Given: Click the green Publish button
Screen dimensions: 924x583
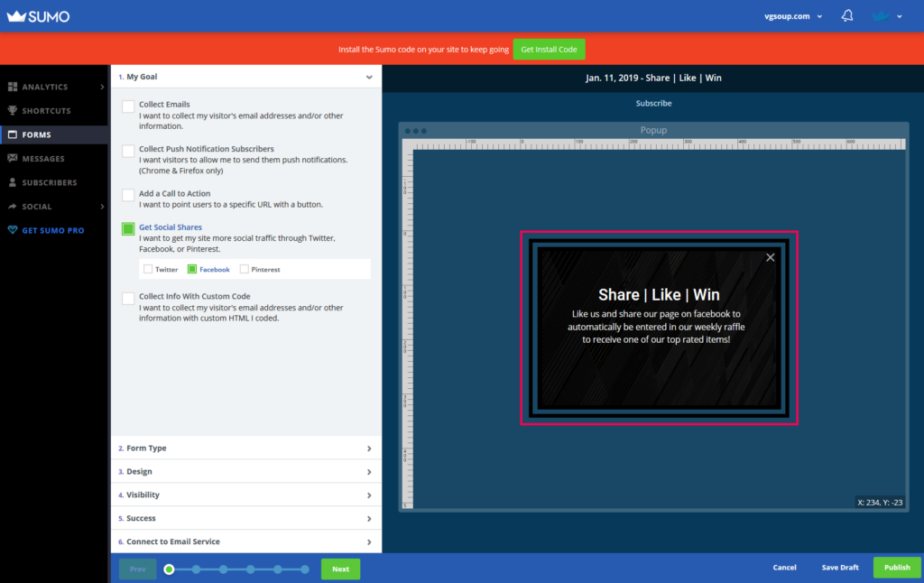Looking at the screenshot, I should [896, 568].
